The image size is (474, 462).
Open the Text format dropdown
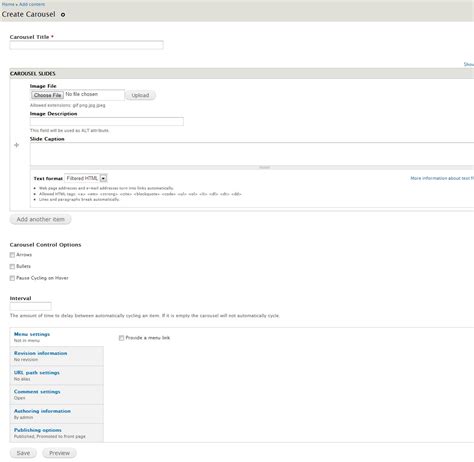pyautogui.click(x=86, y=178)
